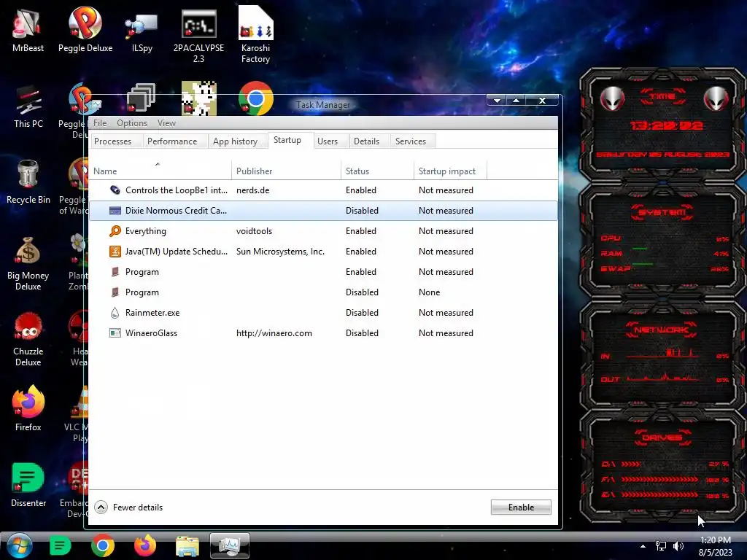Open the Options menu
The width and height of the screenshot is (747, 560).
click(132, 122)
